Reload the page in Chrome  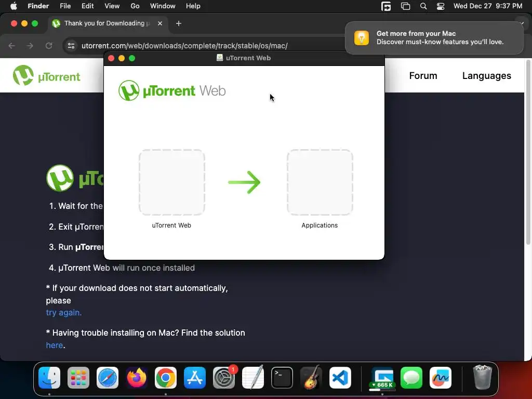[x=49, y=46]
